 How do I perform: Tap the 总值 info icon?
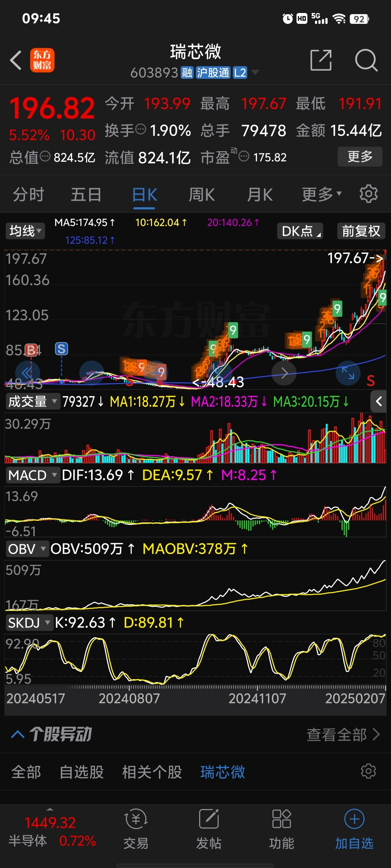pyautogui.click(x=45, y=157)
